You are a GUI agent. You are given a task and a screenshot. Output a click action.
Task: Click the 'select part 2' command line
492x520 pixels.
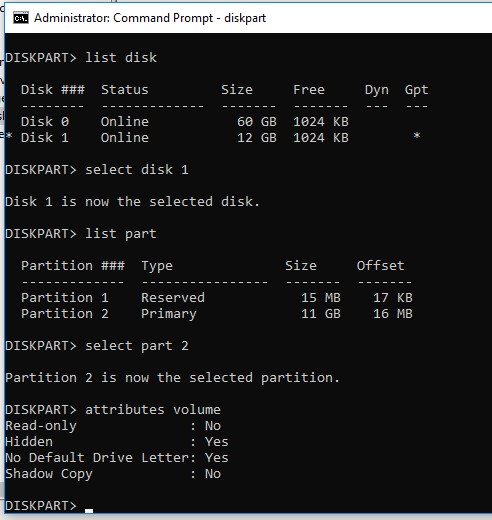97,346
